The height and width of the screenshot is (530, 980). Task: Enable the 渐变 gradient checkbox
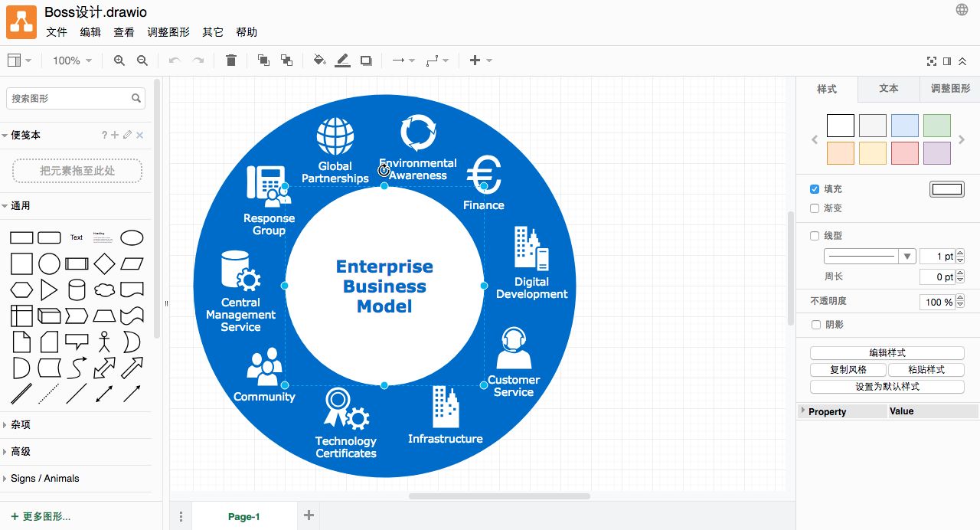coord(815,208)
